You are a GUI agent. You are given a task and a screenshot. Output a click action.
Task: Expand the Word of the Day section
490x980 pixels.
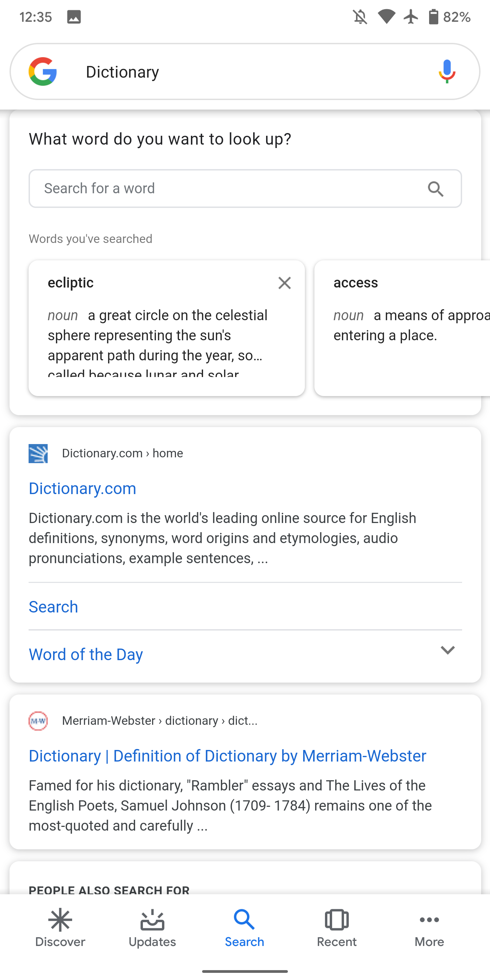(x=86, y=654)
